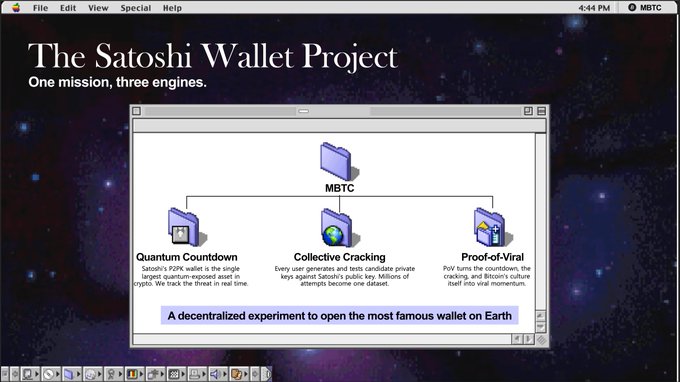This screenshot has height=382, width=680.
Task: Click the laptop module in Control Strip
Action: click(x=194, y=374)
